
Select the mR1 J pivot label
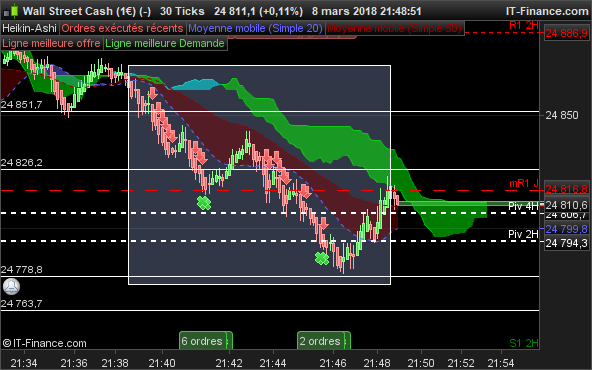pyautogui.click(x=524, y=183)
